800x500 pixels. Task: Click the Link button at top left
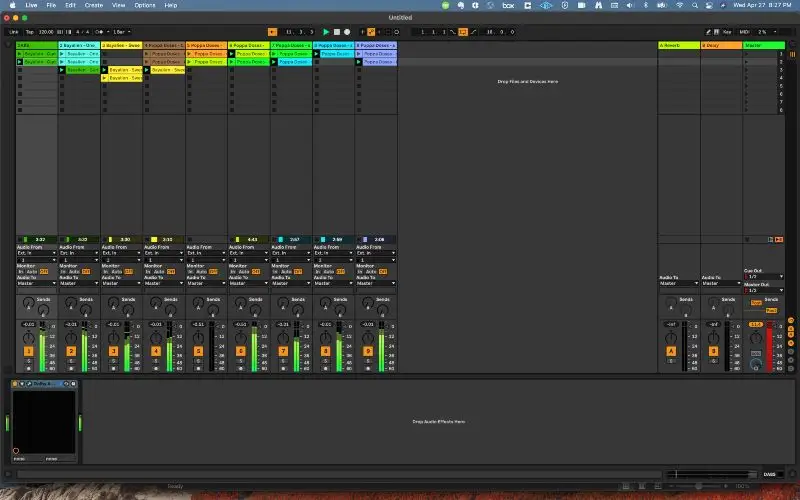click(15, 32)
